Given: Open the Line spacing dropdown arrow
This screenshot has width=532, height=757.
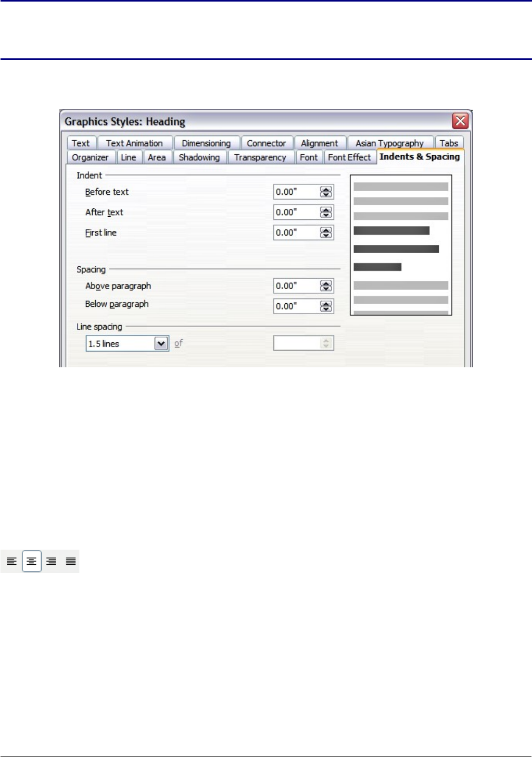Looking at the screenshot, I should 161,344.
